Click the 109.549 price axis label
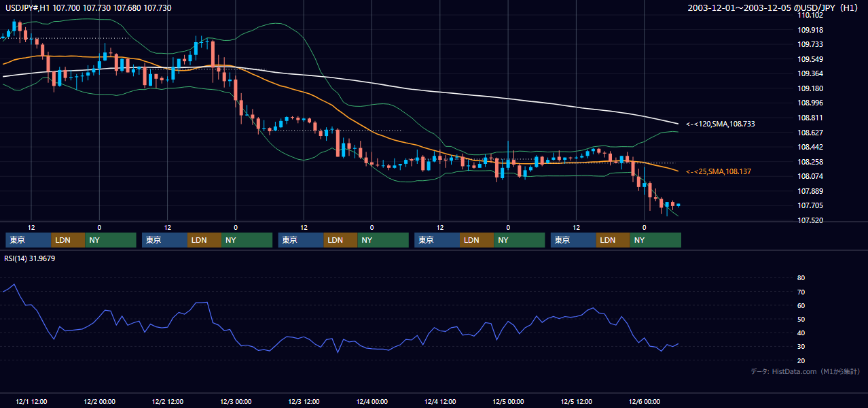This screenshot has height=408, width=868. 810,59
